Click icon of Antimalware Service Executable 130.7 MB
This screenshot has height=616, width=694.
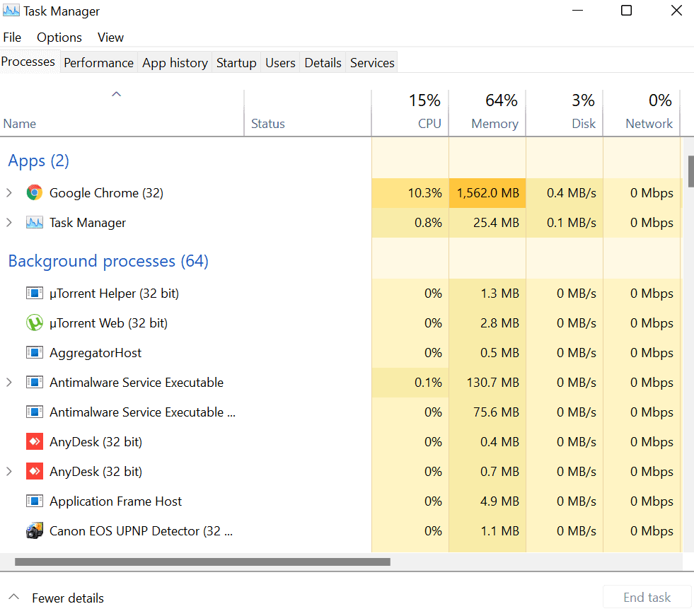pos(35,383)
